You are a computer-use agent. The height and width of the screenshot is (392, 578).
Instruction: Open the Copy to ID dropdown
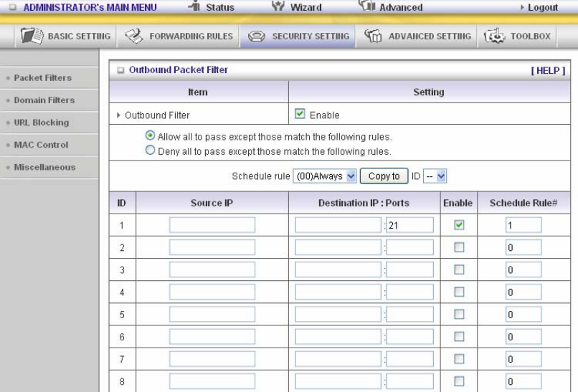(435, 176)
